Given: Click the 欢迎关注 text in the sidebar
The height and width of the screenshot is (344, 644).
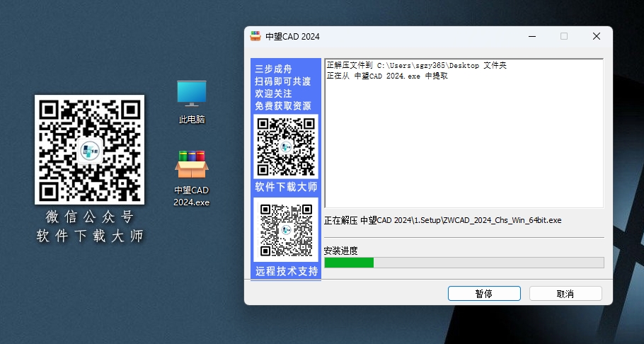Looking at the screenshot, I should pyautogui.click(x=273, y=93).
